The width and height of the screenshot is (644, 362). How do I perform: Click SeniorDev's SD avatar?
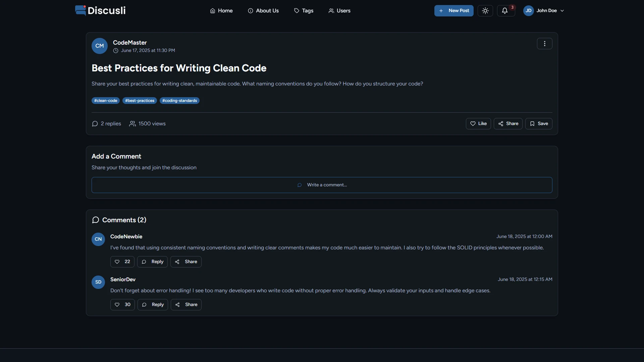[x=98, y=282]
